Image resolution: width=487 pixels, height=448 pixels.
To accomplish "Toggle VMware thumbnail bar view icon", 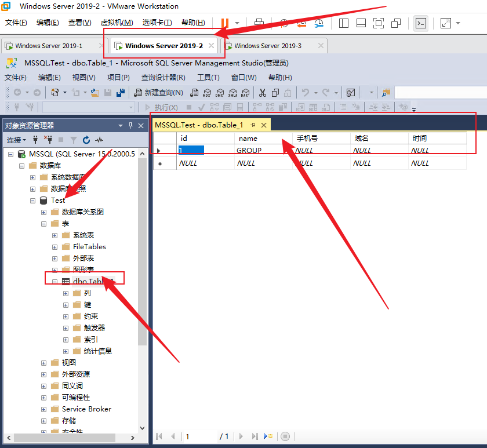I will [x=361, y=23].
